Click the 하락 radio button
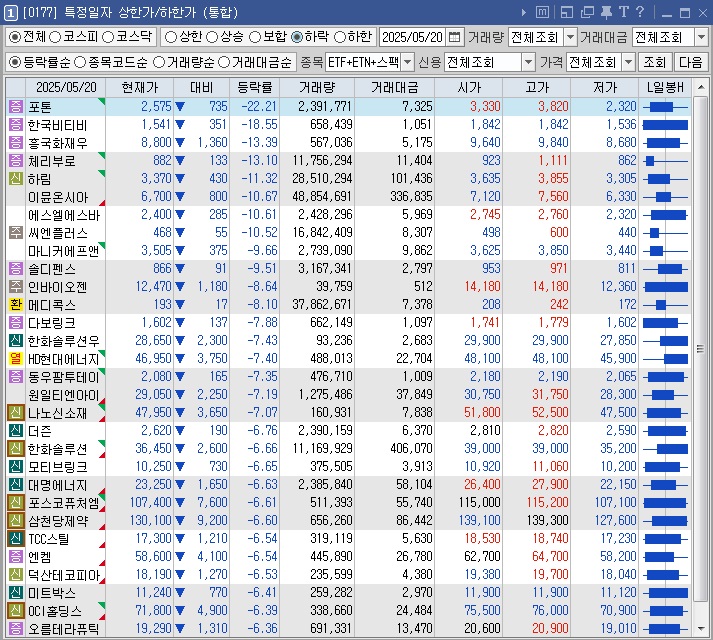 [297, 37]
